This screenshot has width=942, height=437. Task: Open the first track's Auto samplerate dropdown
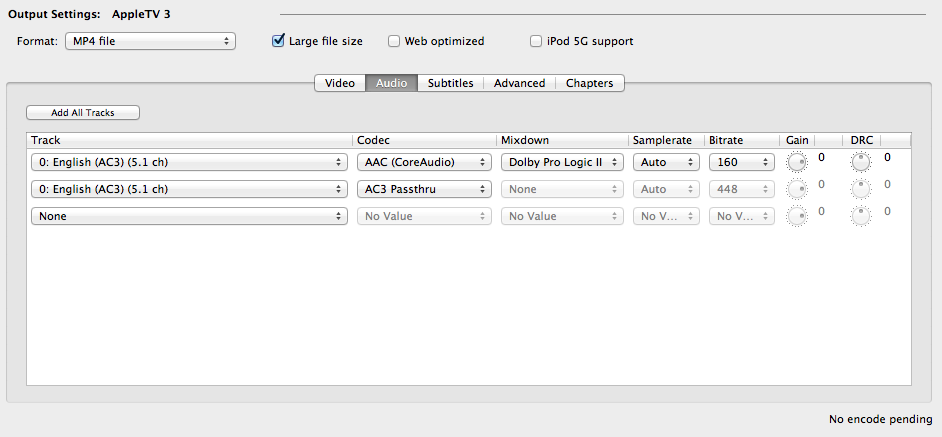coord(666,162)
